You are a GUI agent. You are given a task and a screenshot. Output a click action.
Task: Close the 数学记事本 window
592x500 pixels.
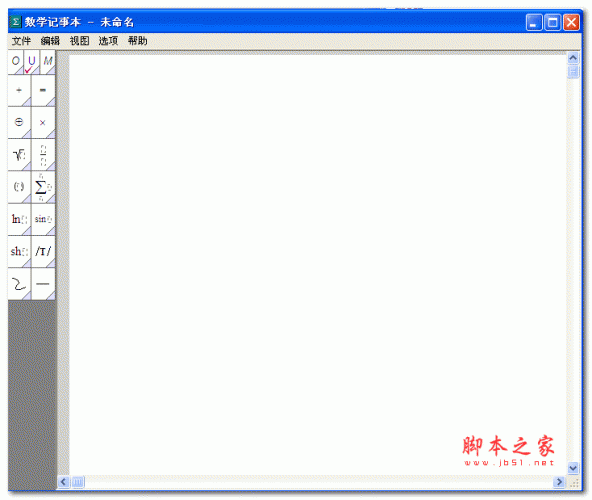pos(571,23)
